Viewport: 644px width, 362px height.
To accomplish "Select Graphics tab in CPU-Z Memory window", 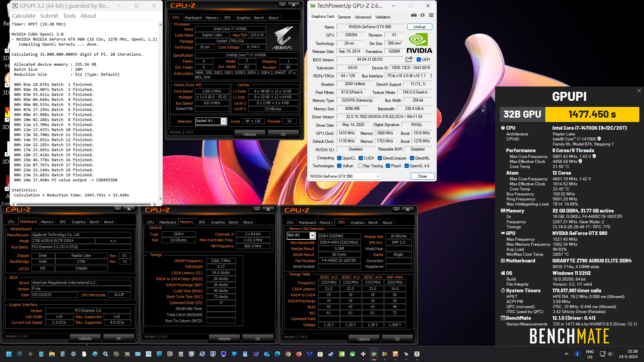I will [218, 222].
